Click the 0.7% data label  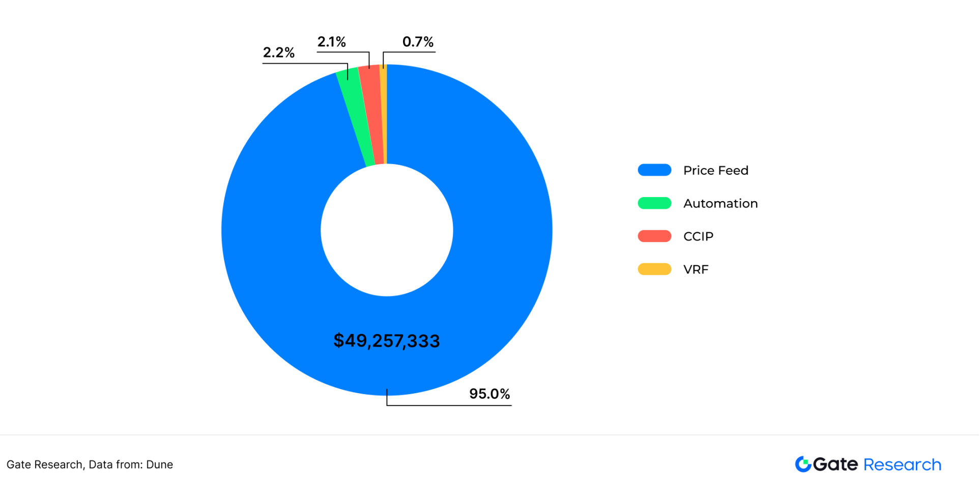(418, 42)
